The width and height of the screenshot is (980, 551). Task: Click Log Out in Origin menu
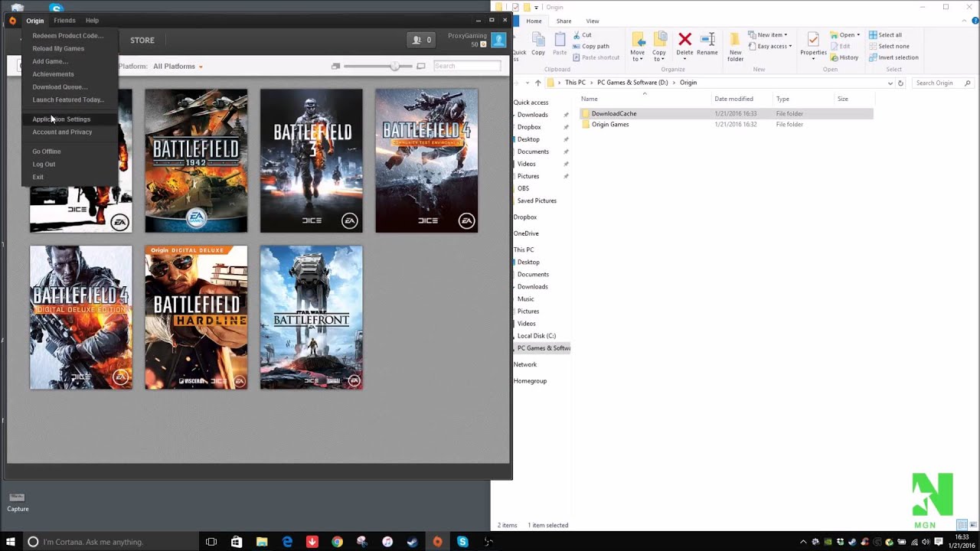click(44, 165)
